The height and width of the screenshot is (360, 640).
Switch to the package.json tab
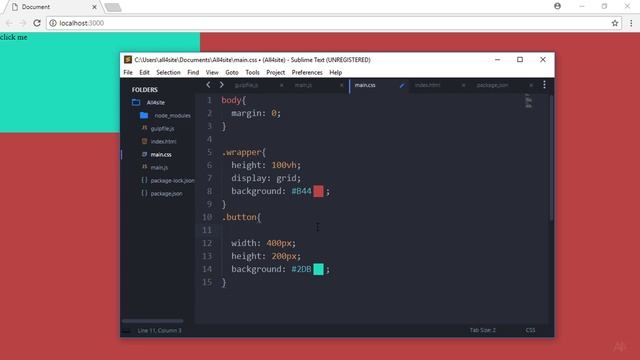coord(492,85)
